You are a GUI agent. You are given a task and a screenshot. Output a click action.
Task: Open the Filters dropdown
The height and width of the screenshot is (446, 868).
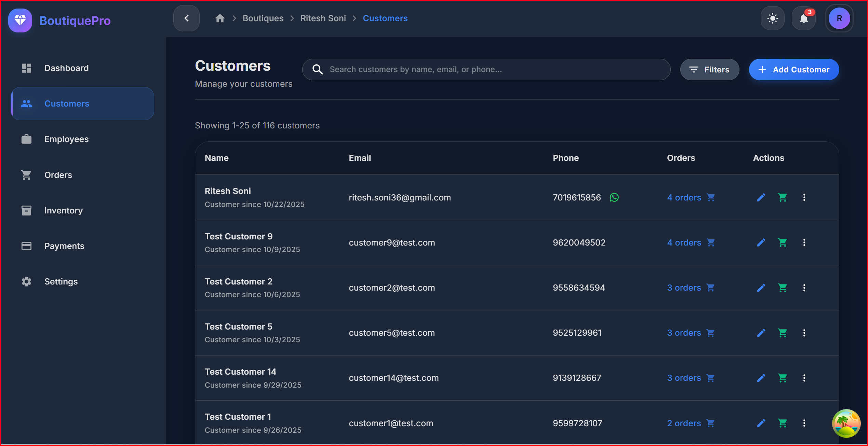click(x=709, y=69)
